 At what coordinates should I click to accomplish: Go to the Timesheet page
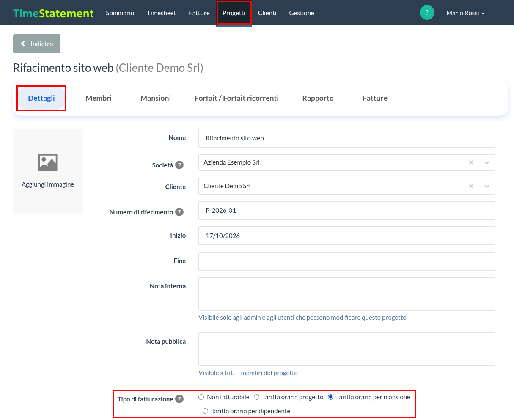[162, 13]
